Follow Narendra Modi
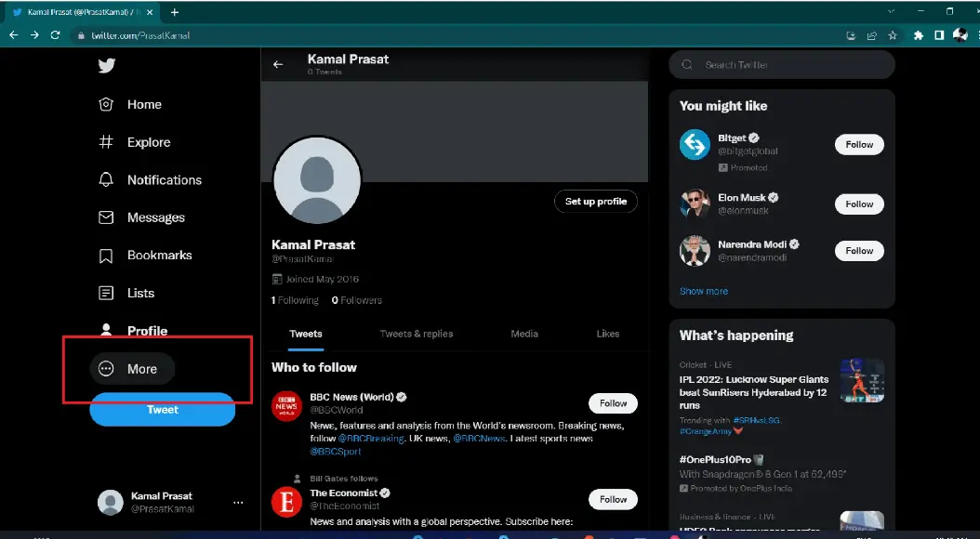 (x=859, y=251)
